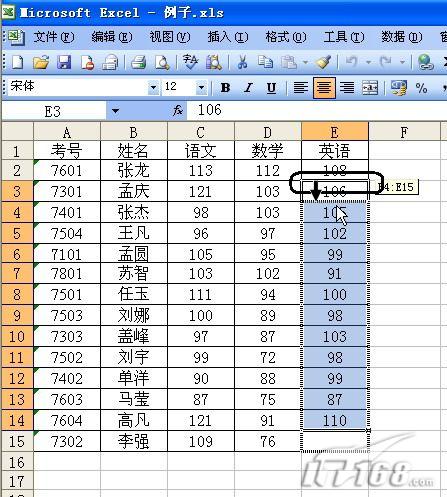Select cell with 考号 7604
The height and width of the screenshot is (497, 447).
pos(67,420)
